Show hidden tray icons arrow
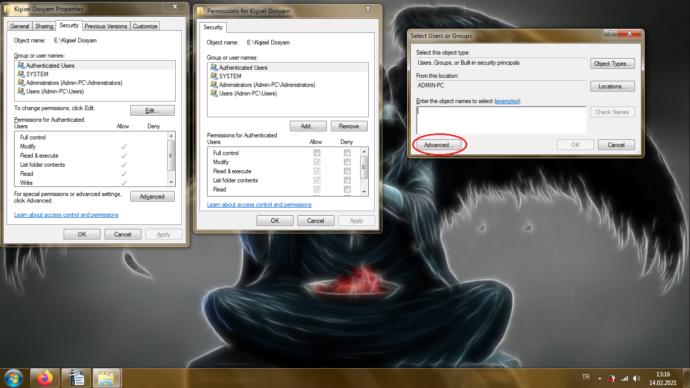This screenshot has width=690, height=388. click(599, 378)
